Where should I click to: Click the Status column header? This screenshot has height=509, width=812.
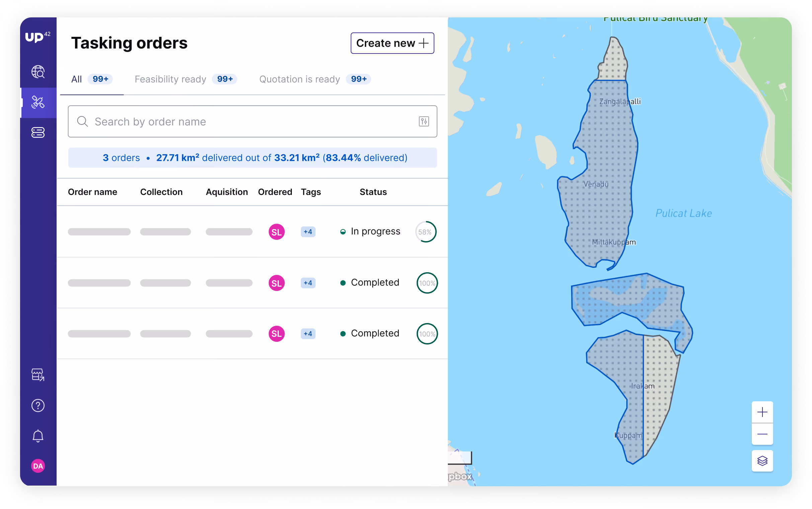click(x=373, y=192)
